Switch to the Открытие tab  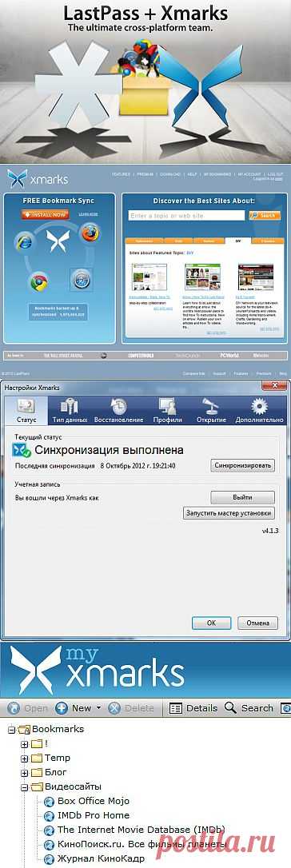211,410
